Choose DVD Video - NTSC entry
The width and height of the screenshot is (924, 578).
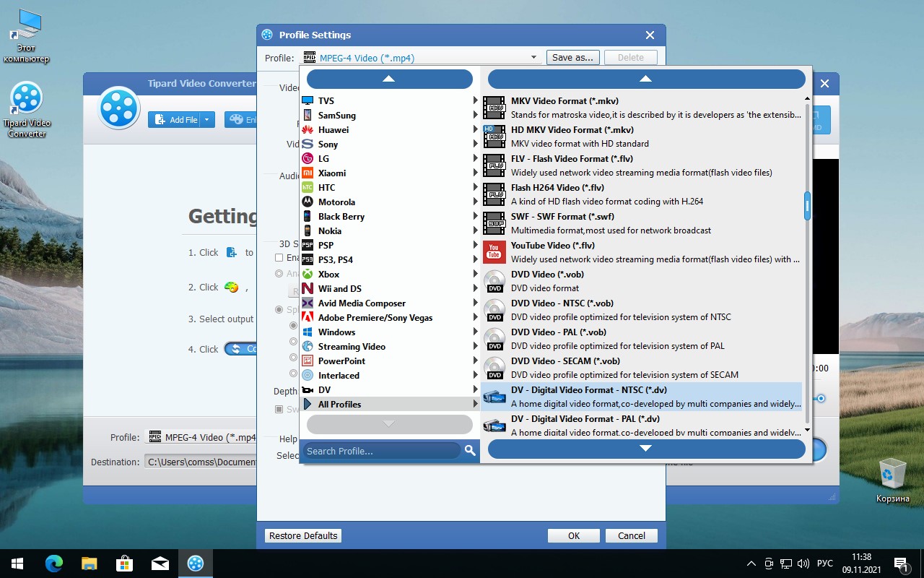pyautogui.click(x=642, y=310)
